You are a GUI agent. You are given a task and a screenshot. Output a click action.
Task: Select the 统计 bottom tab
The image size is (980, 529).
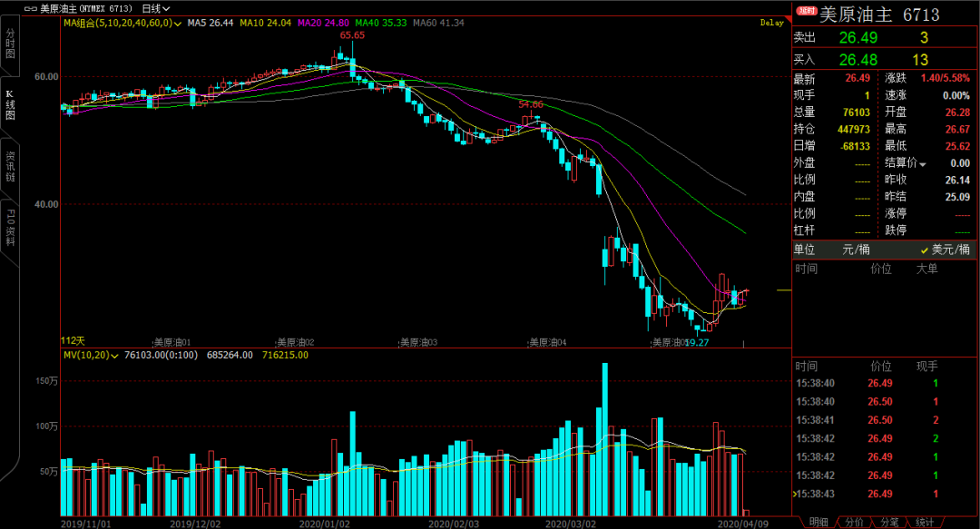[925, 522]
